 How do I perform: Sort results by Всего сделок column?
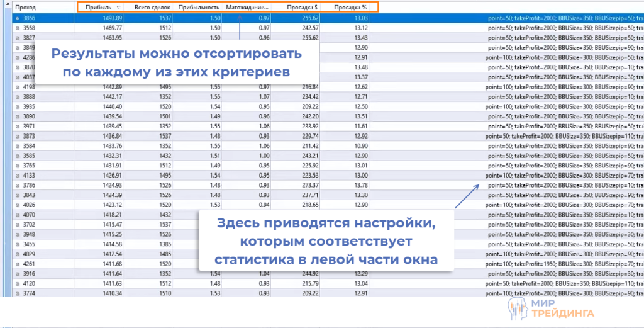point(148,8)
